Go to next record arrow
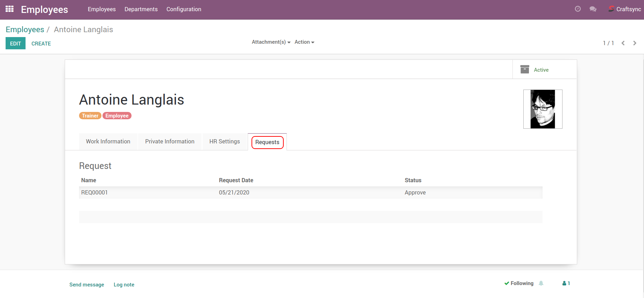 (635, 43)
